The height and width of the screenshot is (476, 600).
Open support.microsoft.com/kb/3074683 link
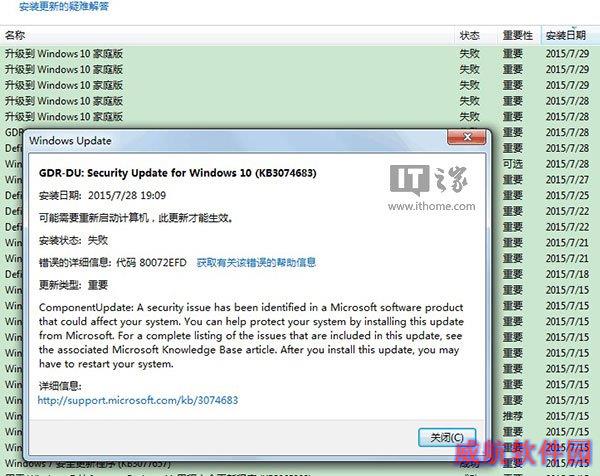tap(138, 400)
